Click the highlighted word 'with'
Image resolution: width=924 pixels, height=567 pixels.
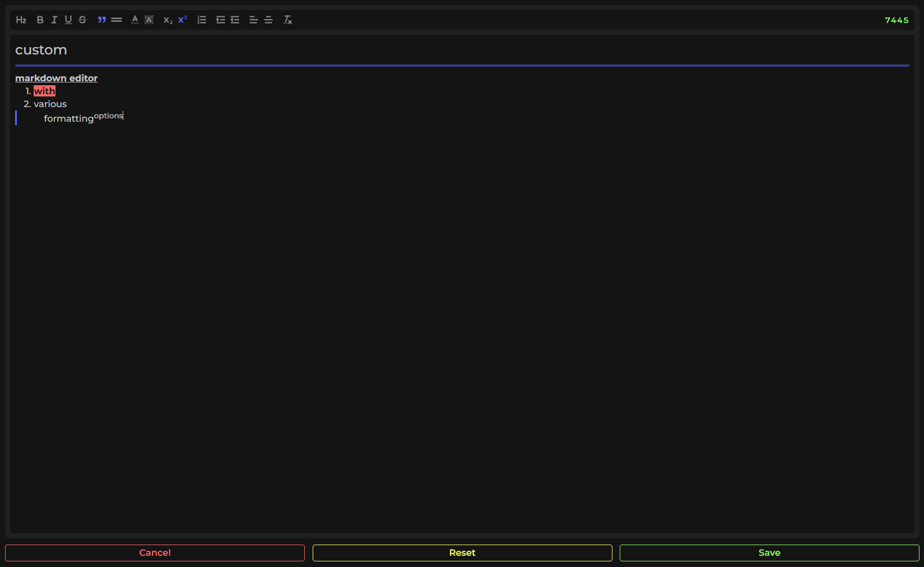44,90
